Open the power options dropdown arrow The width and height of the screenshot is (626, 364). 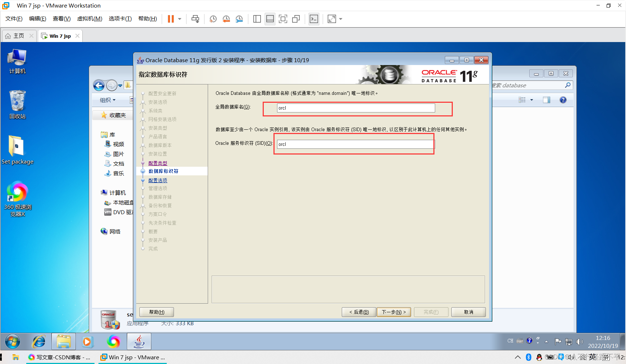180,19
